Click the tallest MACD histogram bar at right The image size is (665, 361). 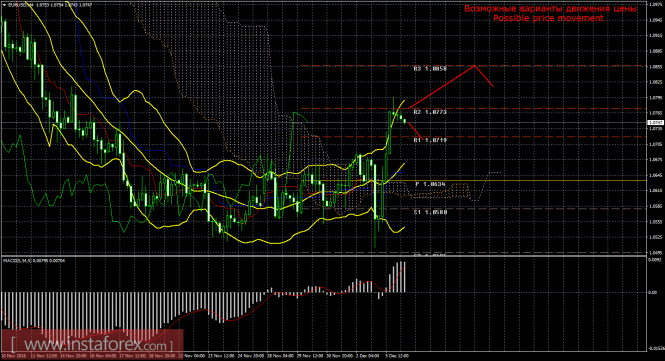pyautogui.click(x=404, y=277)
